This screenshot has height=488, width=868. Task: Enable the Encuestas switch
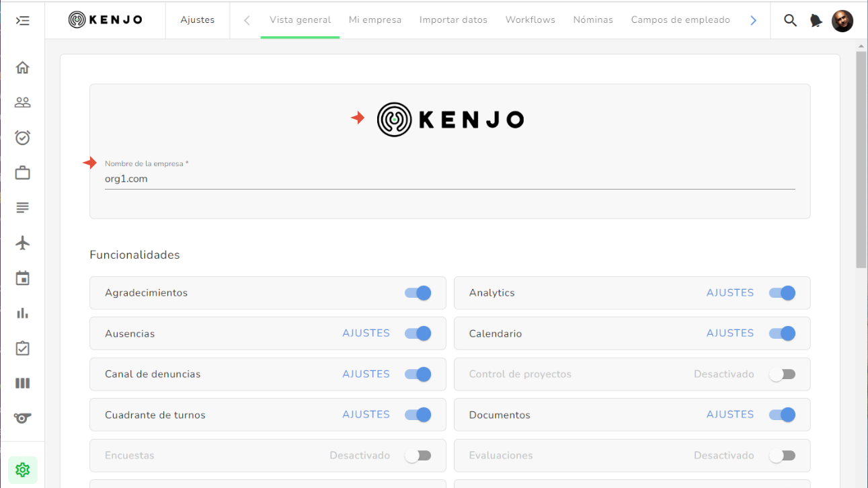(418, 456)
